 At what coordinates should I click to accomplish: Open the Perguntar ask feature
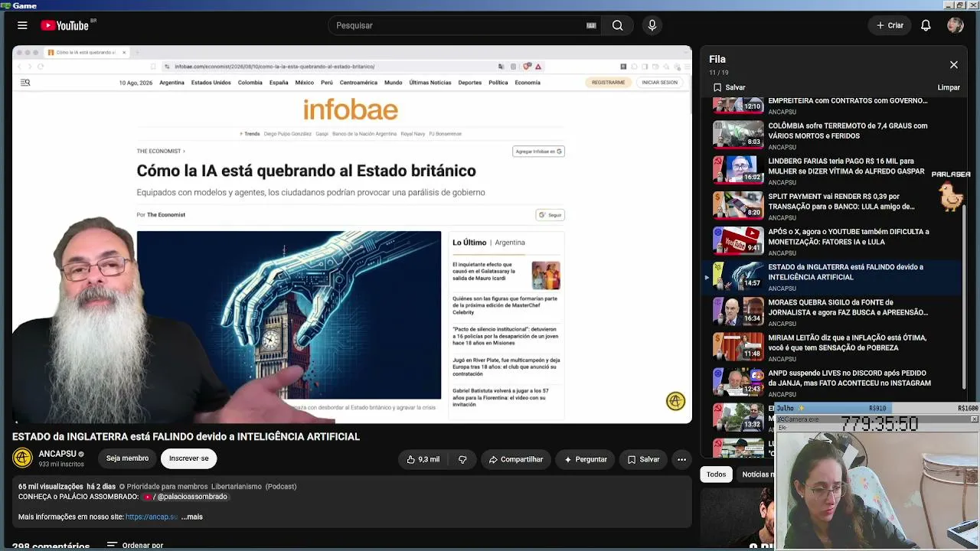point(586,459)
